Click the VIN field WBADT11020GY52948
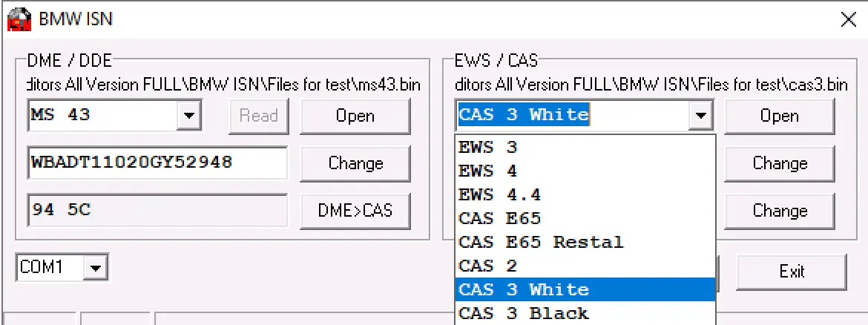Screen dimensions: 868x325 tap(157, 162)
